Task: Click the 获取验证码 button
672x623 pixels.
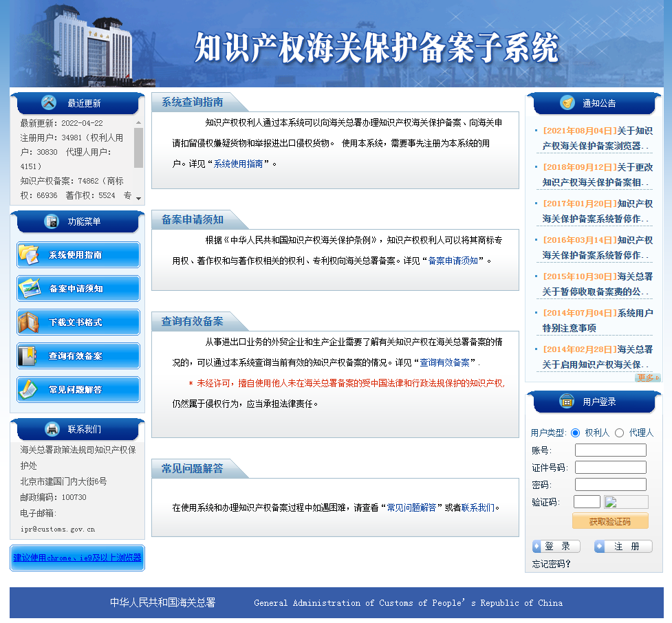Action: click(610, 521)
